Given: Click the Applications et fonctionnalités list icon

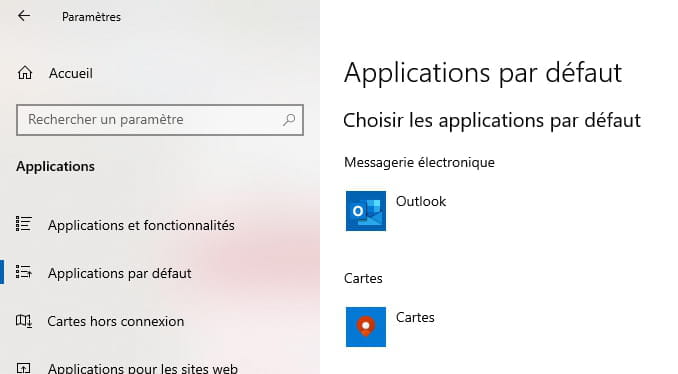Looking at the screenshot, I should pyautogui.click(x=24, y=224).
